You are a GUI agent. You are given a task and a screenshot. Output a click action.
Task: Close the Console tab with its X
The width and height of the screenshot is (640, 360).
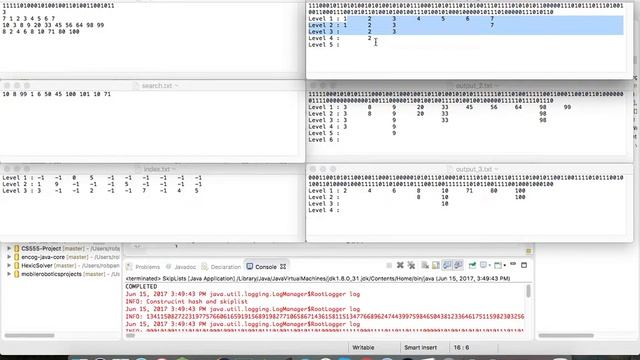(x=283, y=267)
